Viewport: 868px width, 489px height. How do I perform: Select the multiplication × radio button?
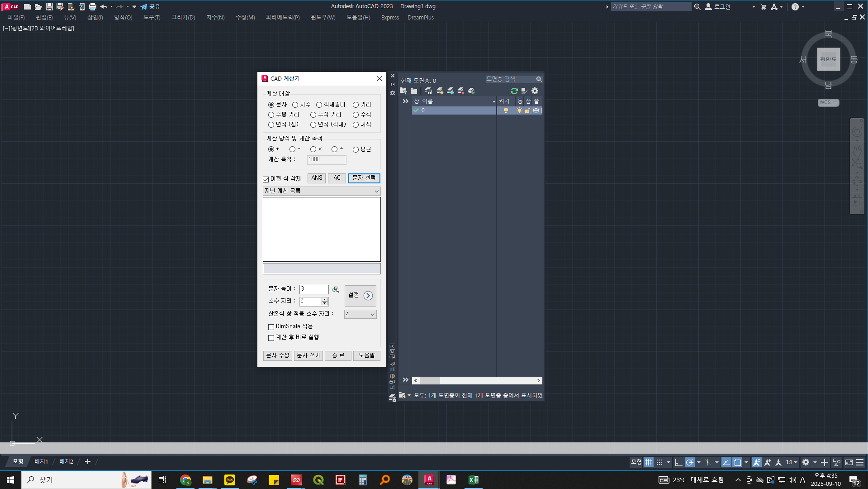(x=316, y=149)
